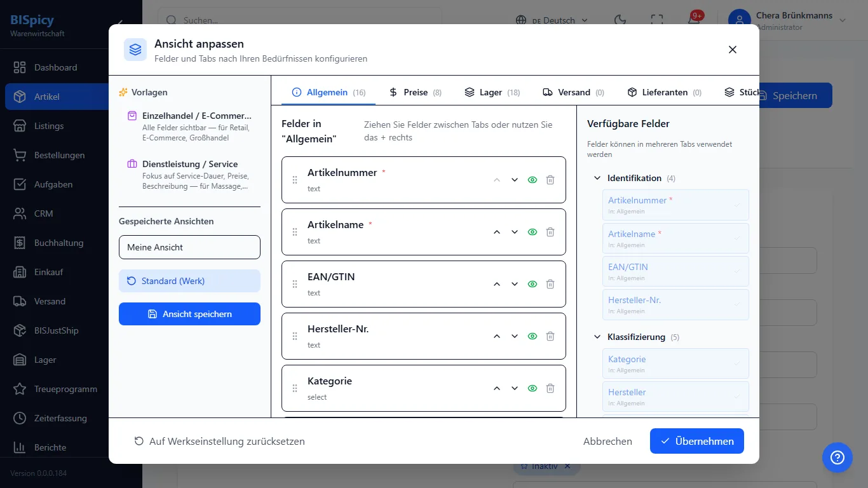Select Kategorie in Verfügbare Felder

[x=675, y=364]
